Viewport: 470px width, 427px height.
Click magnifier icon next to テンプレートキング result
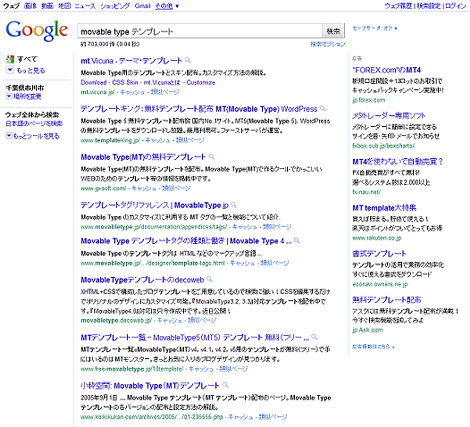[x=322, y=108]
